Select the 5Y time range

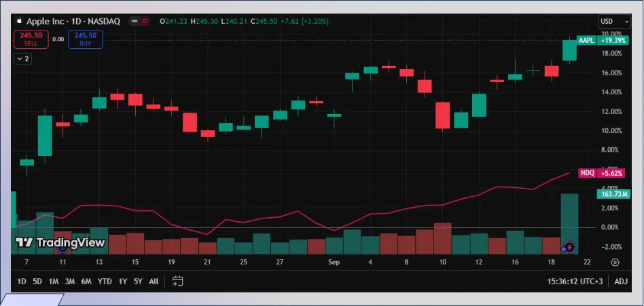(x=138, y=282)
